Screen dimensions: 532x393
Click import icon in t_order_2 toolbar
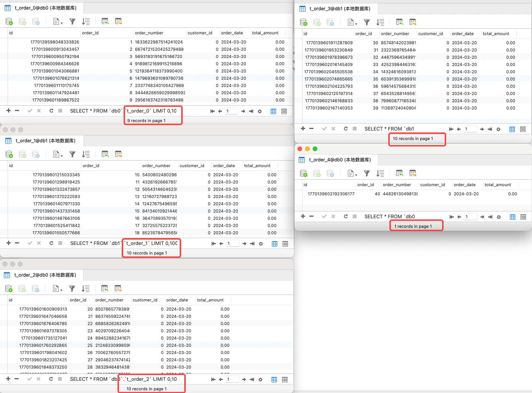click(105, 288)
